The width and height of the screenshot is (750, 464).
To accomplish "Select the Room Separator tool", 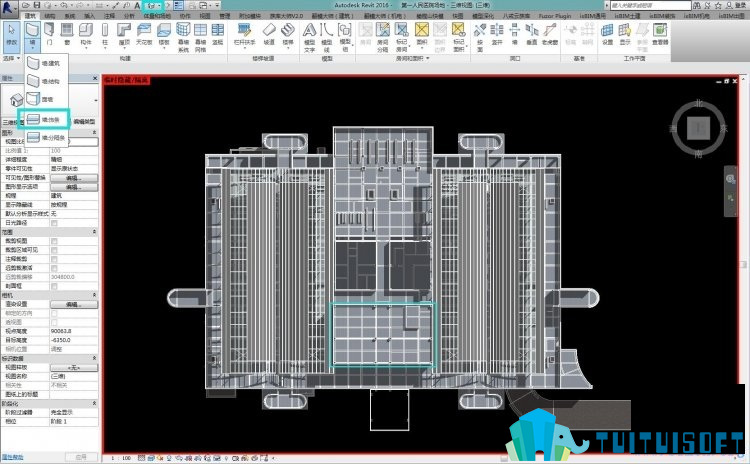I will 383,37.
